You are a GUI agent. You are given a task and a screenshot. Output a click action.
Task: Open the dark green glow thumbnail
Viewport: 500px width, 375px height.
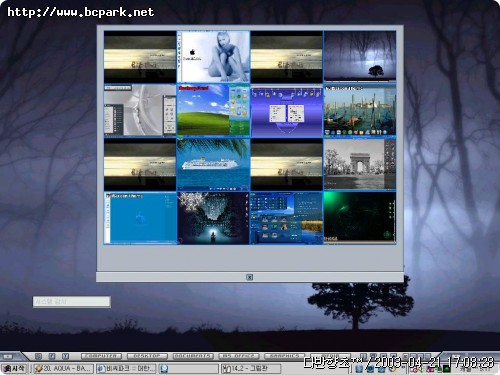click(x=360, y=218)
